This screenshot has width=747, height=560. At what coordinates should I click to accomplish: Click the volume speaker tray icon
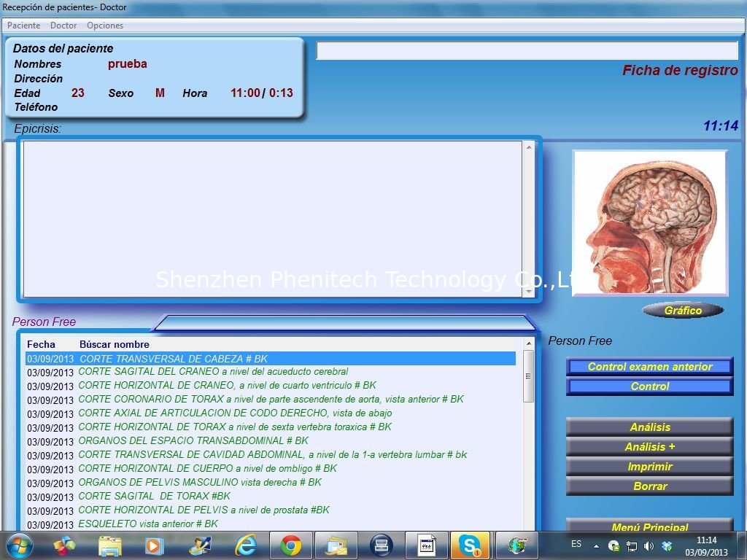pyautogui.click(x=649, y=546)
